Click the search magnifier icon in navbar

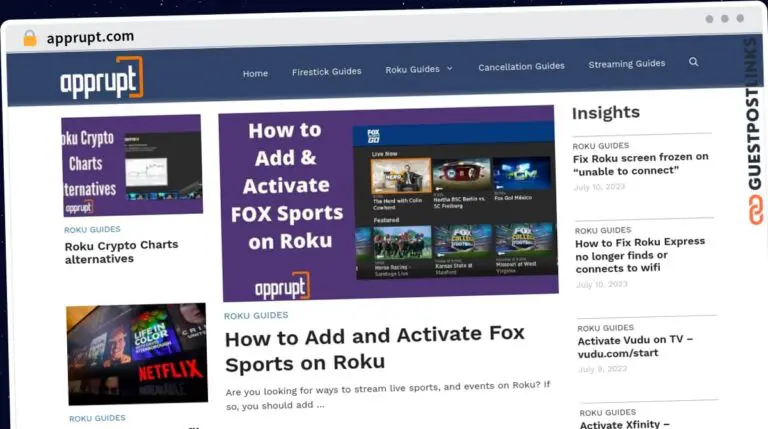693,62
